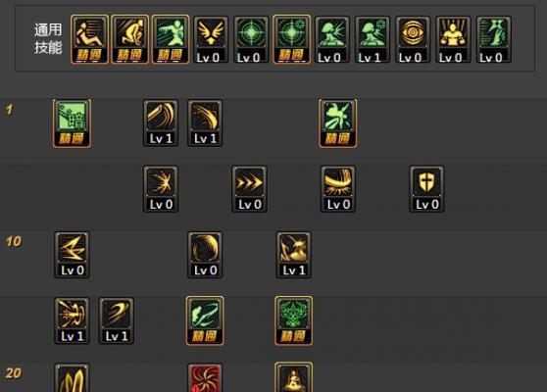Click the green demon mask mastered skill

click(x=294, y=320)
